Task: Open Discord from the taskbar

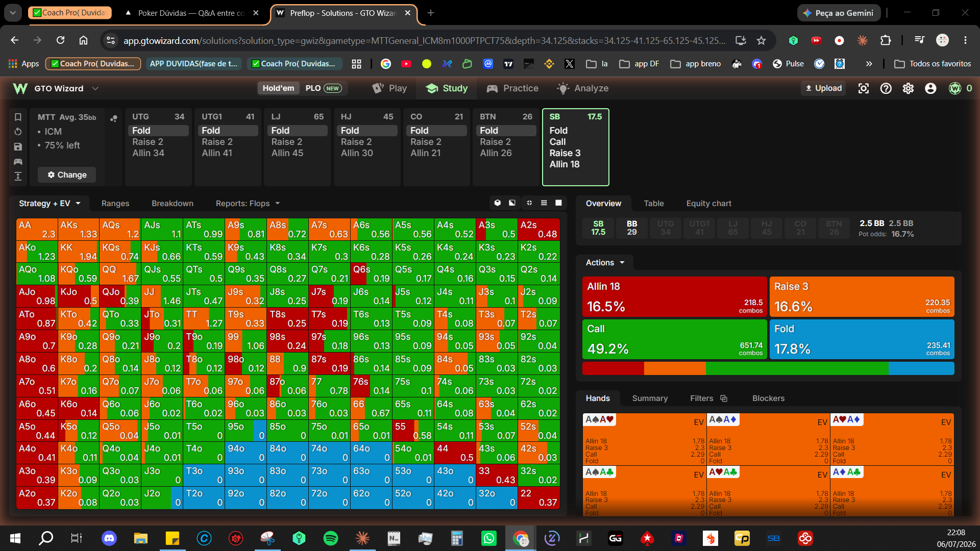Action: [x=109, y=538]
